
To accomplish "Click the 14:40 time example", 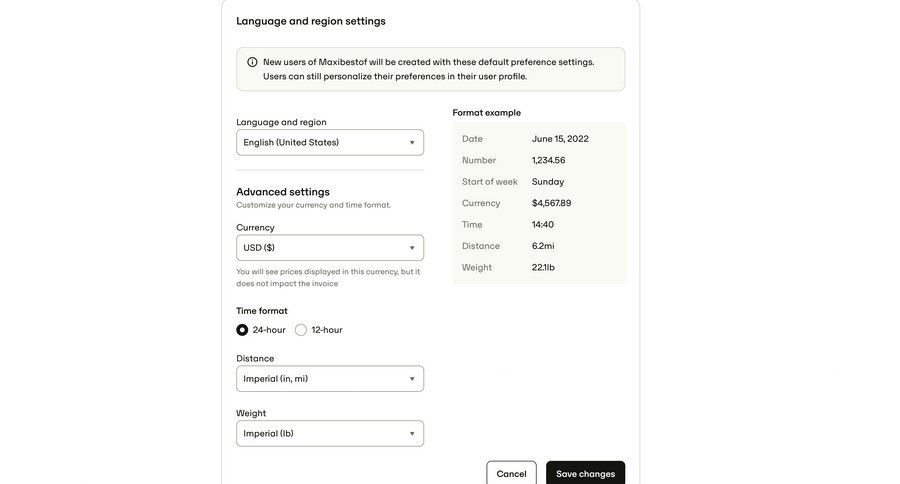I will (543, 225).
